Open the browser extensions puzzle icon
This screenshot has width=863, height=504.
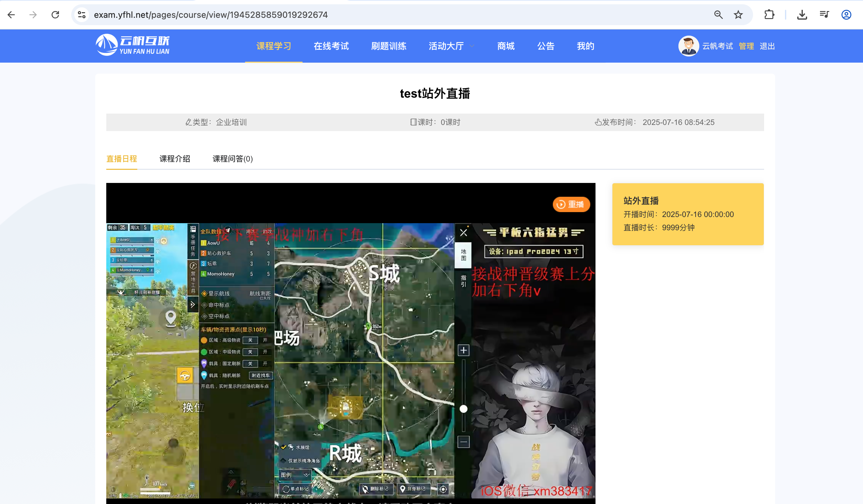coord(769,15)
